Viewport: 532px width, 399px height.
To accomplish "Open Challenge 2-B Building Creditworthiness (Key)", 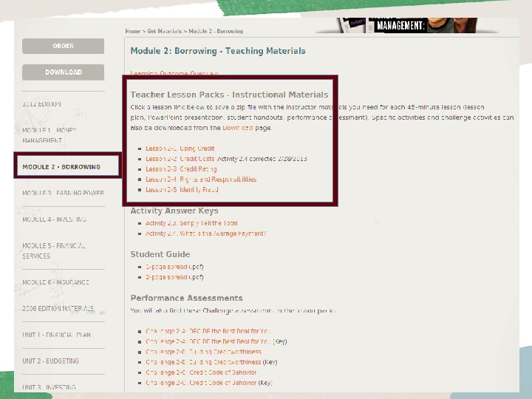I will [x=204, y=362].
